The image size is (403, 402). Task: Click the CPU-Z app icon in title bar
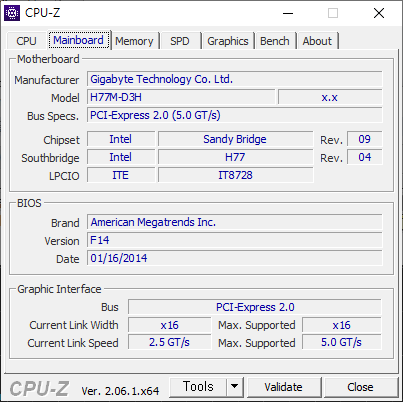click(x=12, y=13)
